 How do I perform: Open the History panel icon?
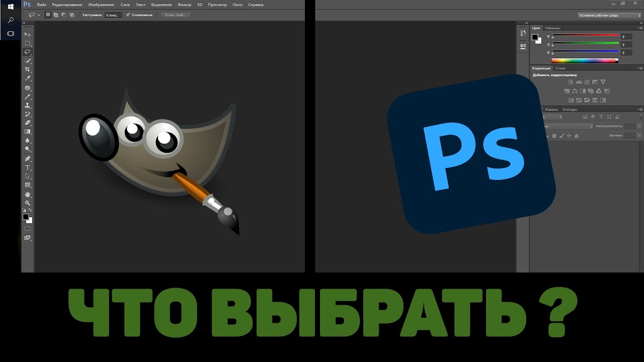point(523,33)
